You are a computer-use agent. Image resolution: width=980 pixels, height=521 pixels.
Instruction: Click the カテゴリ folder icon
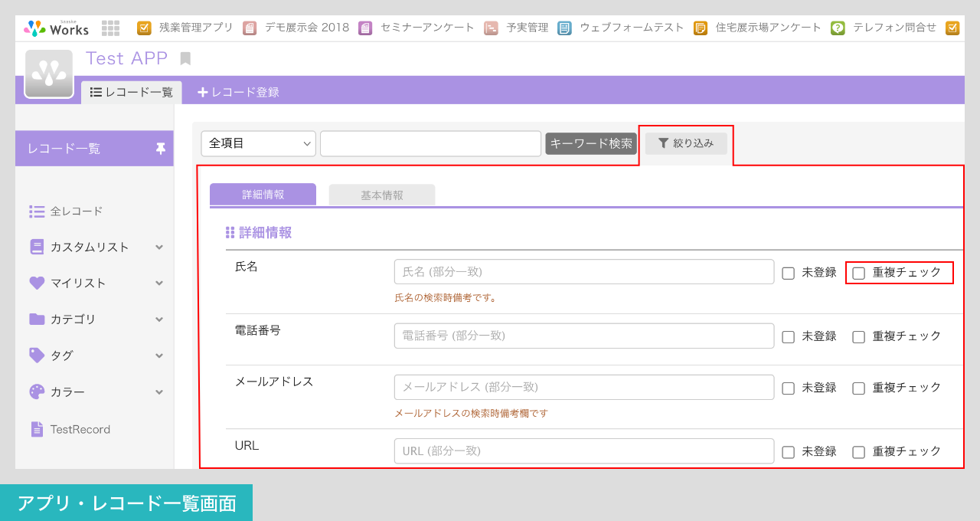pos(37,319)
